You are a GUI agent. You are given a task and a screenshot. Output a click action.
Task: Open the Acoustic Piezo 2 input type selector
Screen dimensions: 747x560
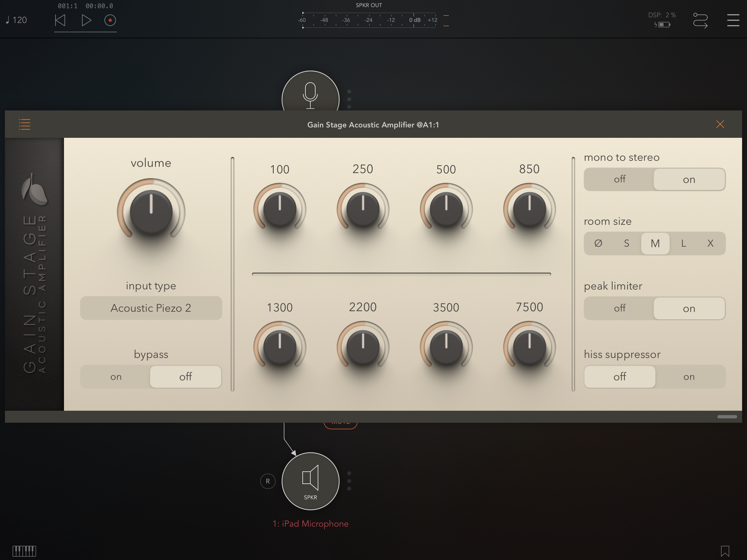click(151, 308)
